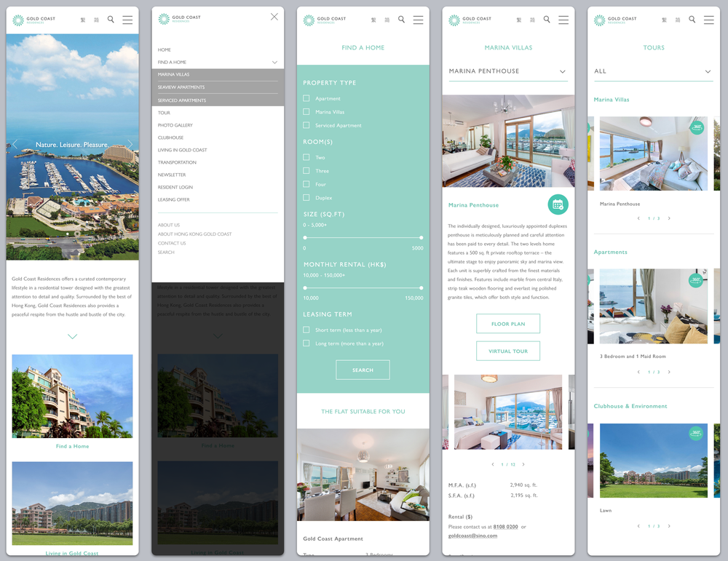Click Gold Coast logo on Tours screen
This screenshot has width=728, height=561.
click(x=615, y=20)
